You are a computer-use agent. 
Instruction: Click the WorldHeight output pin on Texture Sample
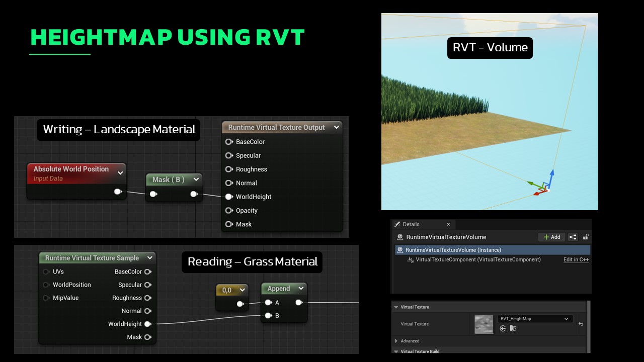[x=147, y=324]
